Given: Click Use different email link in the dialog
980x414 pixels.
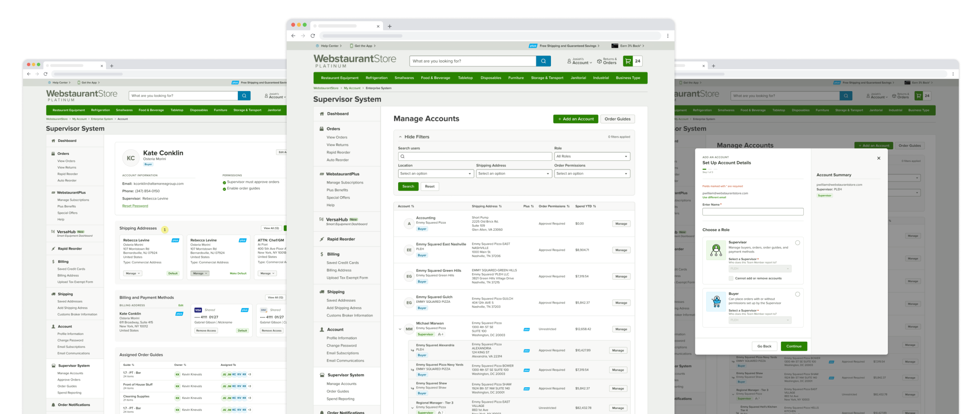Looking at the screenshot, I should click(x=714, y=197).
